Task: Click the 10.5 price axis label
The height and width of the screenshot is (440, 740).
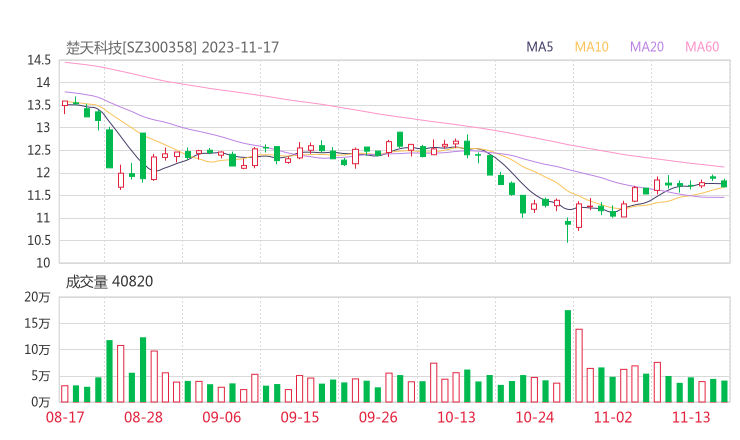Action: click(39, 240)
